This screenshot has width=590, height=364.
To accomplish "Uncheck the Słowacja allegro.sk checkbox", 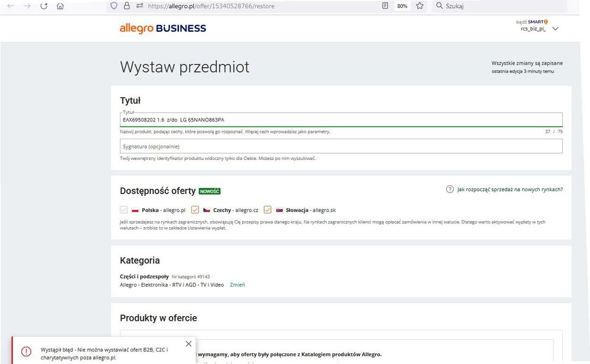I will coord(268,210).
